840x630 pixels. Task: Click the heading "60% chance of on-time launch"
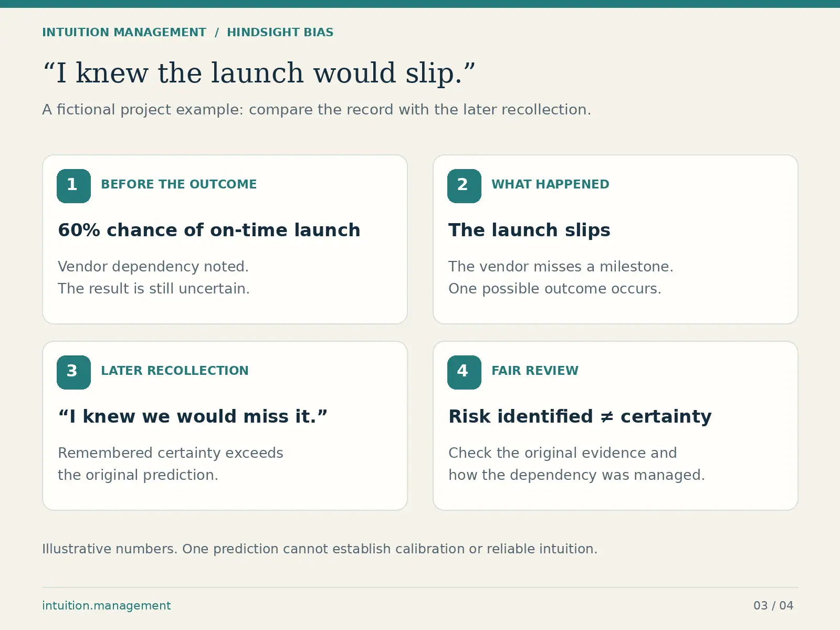(209, 230)
